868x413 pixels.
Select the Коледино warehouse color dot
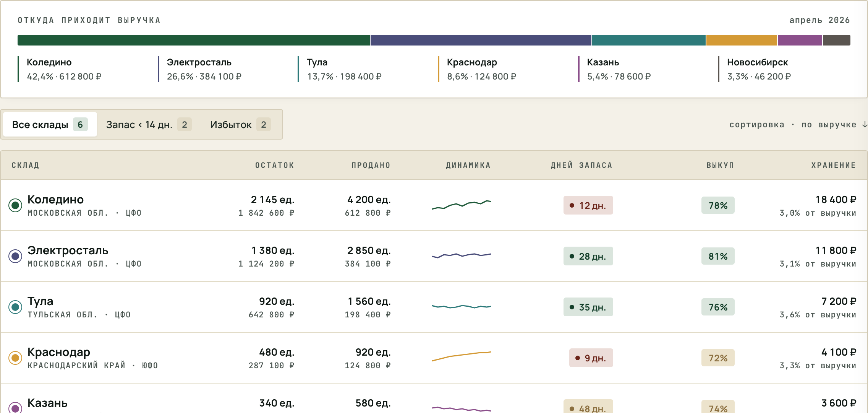tap(15, 205)
